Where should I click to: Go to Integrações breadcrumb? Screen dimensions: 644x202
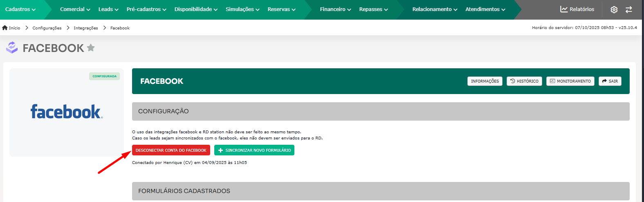click(86, 28)
